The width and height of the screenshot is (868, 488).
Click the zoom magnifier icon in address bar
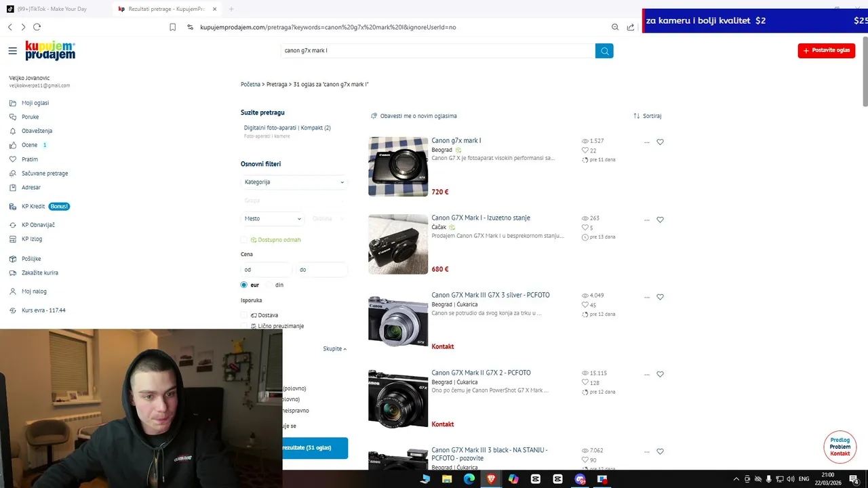tap(615, 27)
